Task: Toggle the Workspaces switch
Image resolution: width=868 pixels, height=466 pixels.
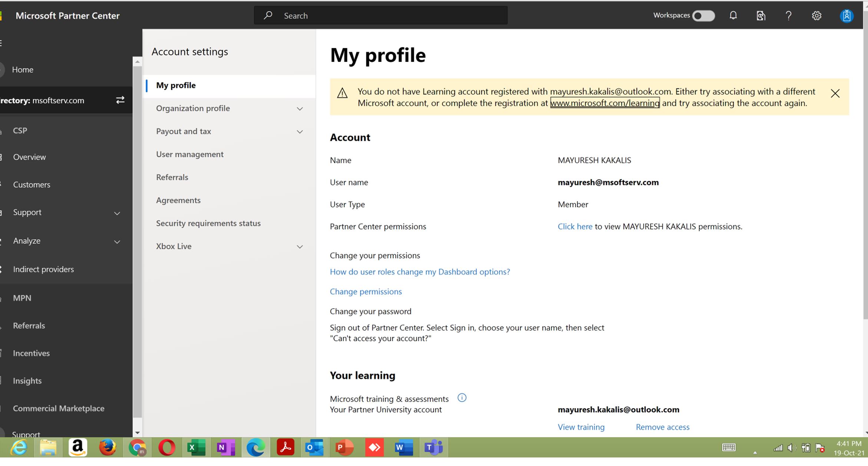Action: click(703, 16)
